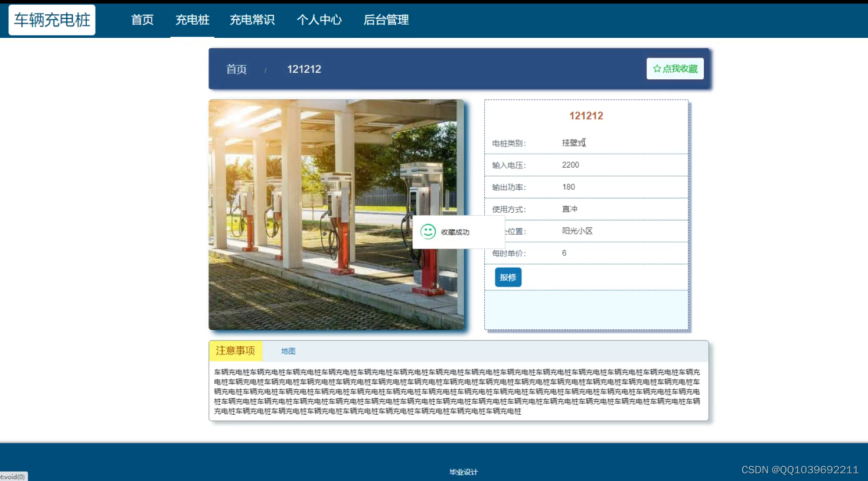Click the smiley face icon in 收藏成功 popup
The height and width of the screenshot is (481, 868).
tap(428, 232)
